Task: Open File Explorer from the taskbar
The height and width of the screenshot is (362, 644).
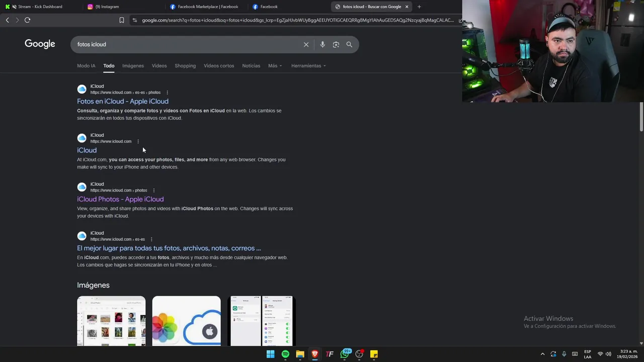Action: [x=300, y=354]
